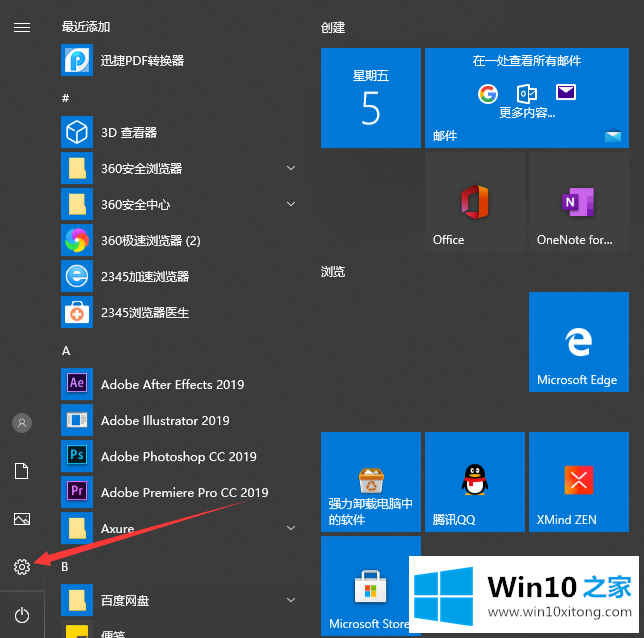Open the user account icon in sidebar

22,423
